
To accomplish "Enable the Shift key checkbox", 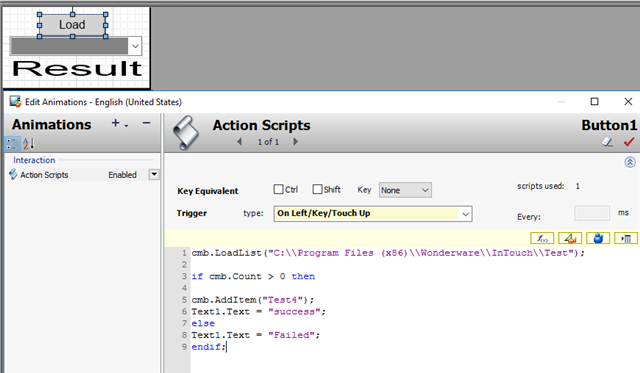I will pyautogui.click(x=317, y=189).
